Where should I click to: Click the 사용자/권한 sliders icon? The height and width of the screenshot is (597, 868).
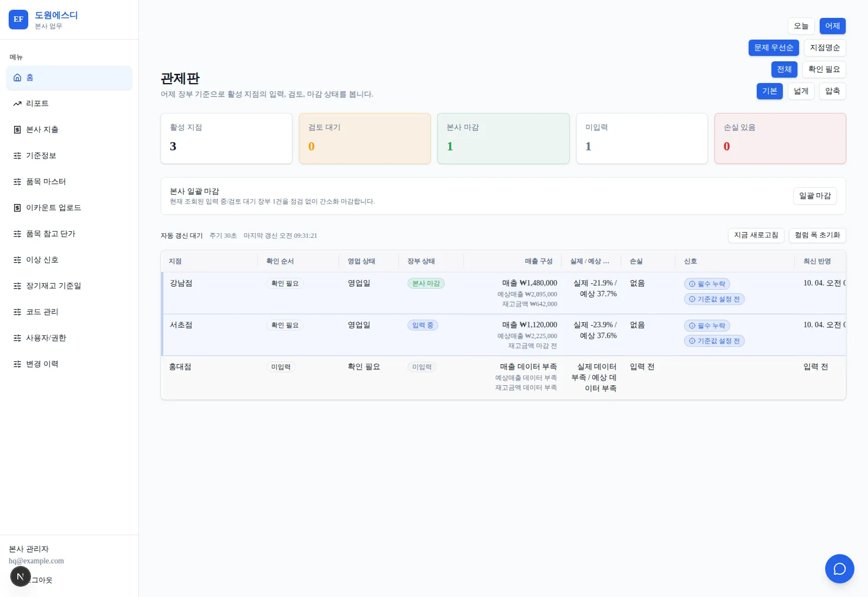pyautogui.click(x=17, y=338)
